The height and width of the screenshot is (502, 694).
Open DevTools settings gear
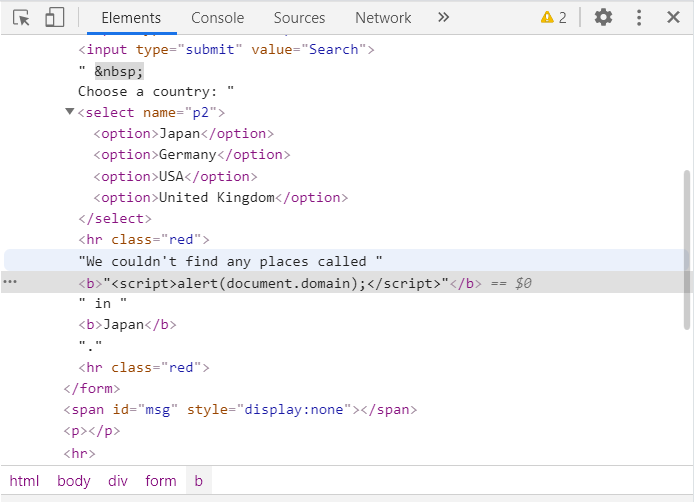(603, 18)
